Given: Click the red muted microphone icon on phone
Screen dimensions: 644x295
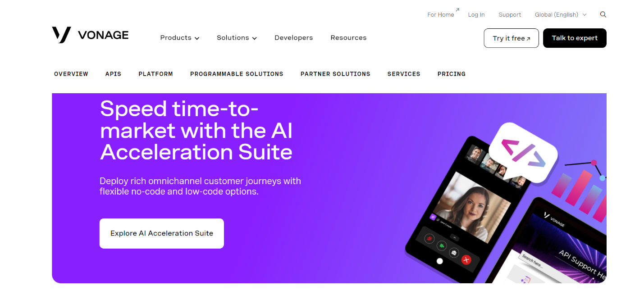Looking at the screenshot, I should pos(429,238).
